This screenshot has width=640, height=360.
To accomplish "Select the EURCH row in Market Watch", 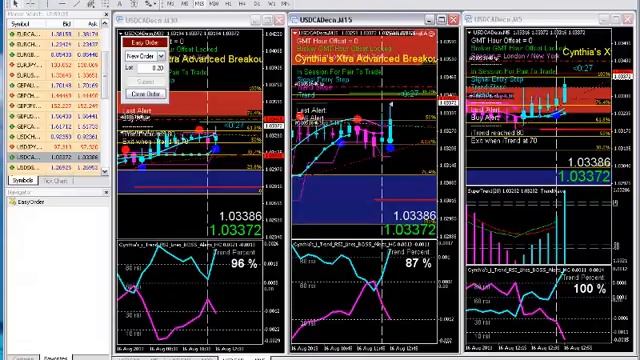I will point(54,44).
